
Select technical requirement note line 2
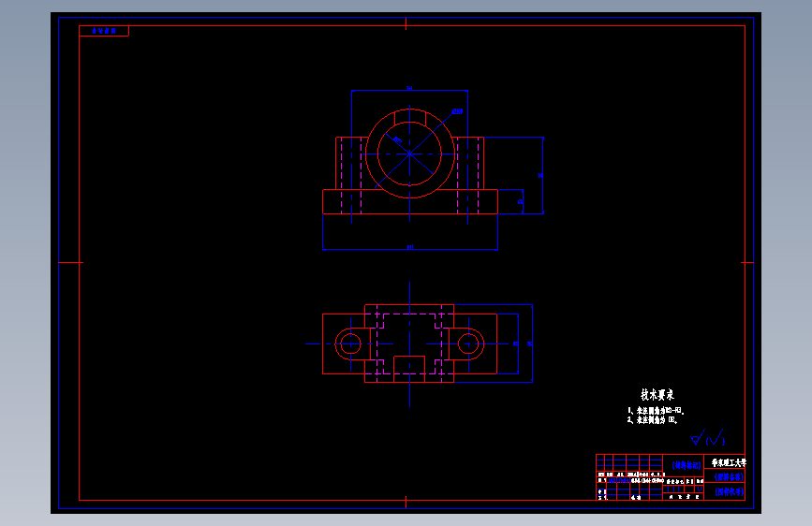point(653,420)
